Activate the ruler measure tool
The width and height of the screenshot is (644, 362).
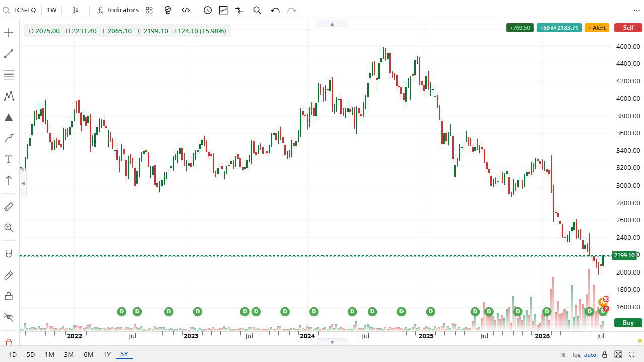9,207
